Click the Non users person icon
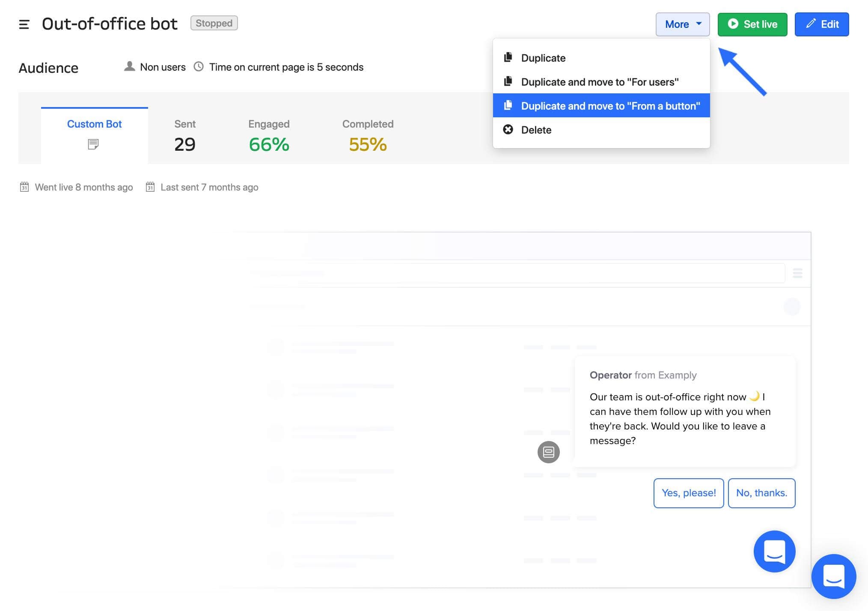This screenshot has width=868, height=611. point(129,66)
